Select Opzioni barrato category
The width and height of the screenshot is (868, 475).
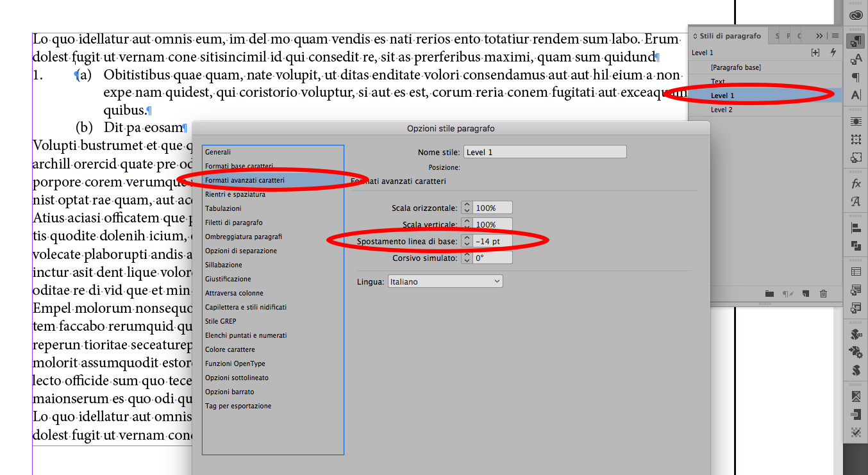[x=272, y=392]
